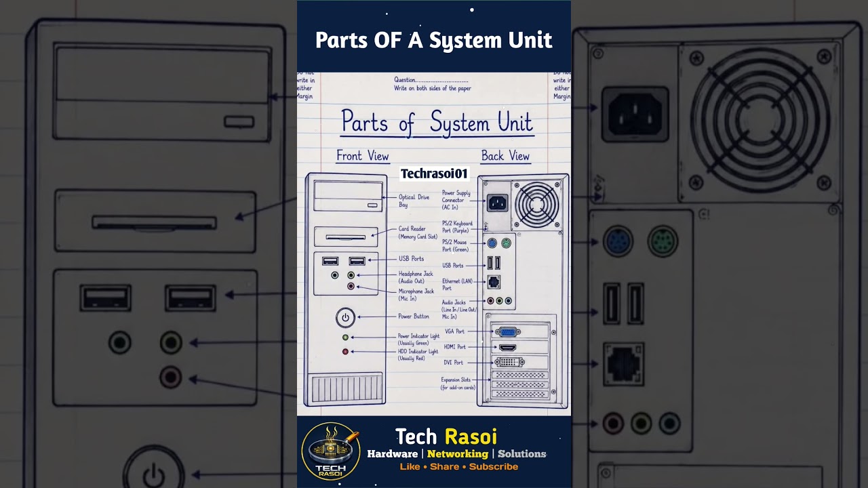Click the 'Front View' heading
Viewport: 868px width, 488px height.
tap(363, 156)
